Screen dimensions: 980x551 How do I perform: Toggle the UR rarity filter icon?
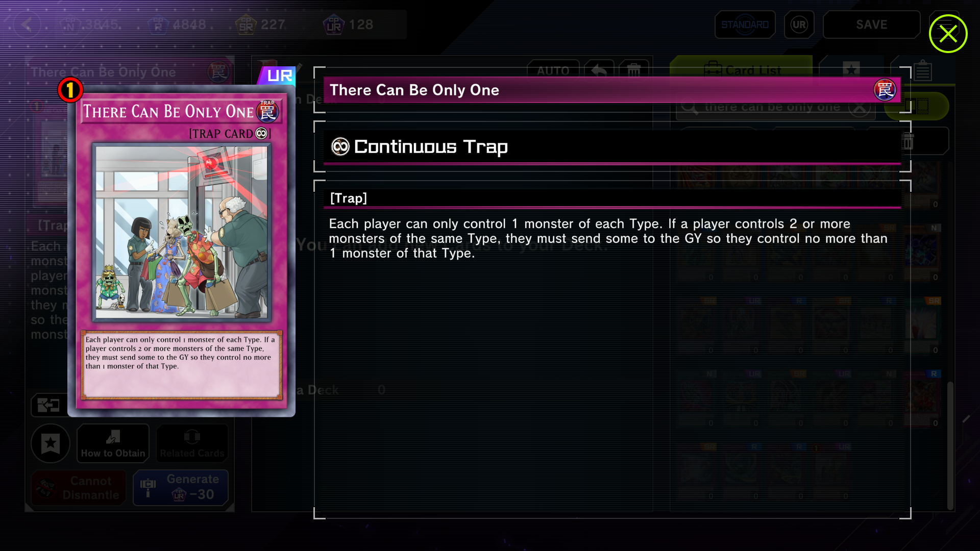[799, 24]
